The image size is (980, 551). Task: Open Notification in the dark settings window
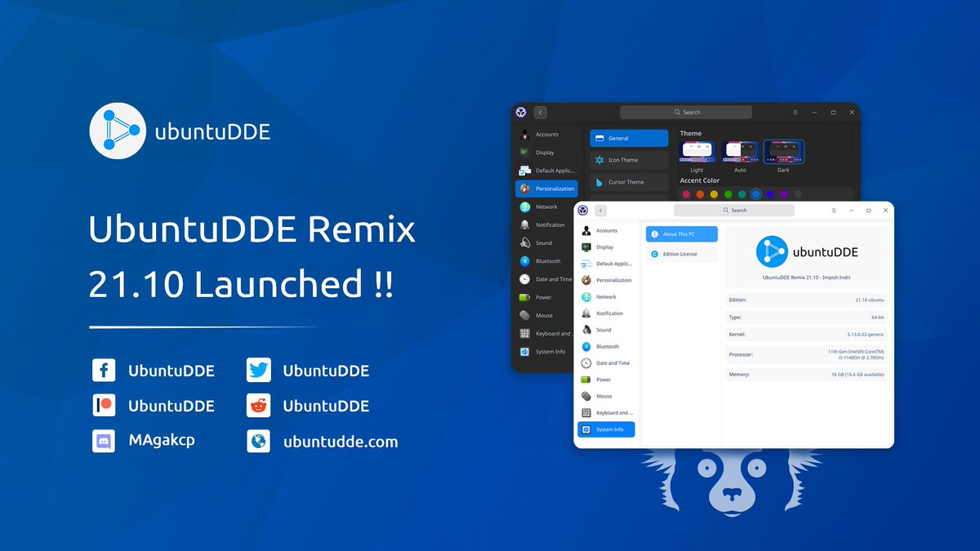click(x=546, y=224)
